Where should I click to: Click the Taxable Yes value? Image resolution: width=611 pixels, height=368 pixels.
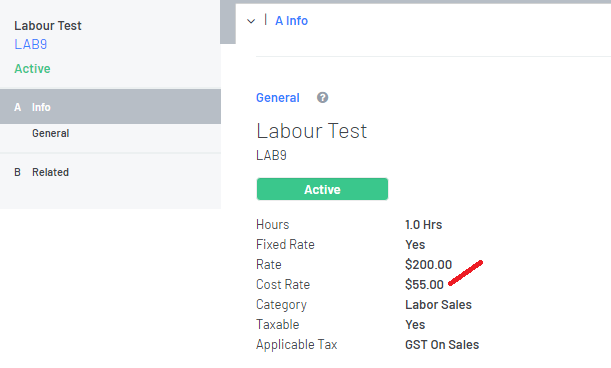click(415, 325)
